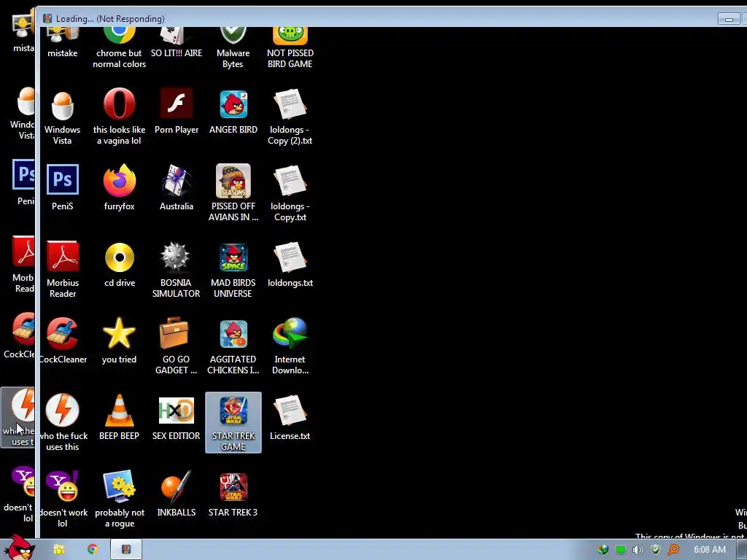
Task: Launch the furryfox Firefox shortcut
Action: click(x=119, y=180)
